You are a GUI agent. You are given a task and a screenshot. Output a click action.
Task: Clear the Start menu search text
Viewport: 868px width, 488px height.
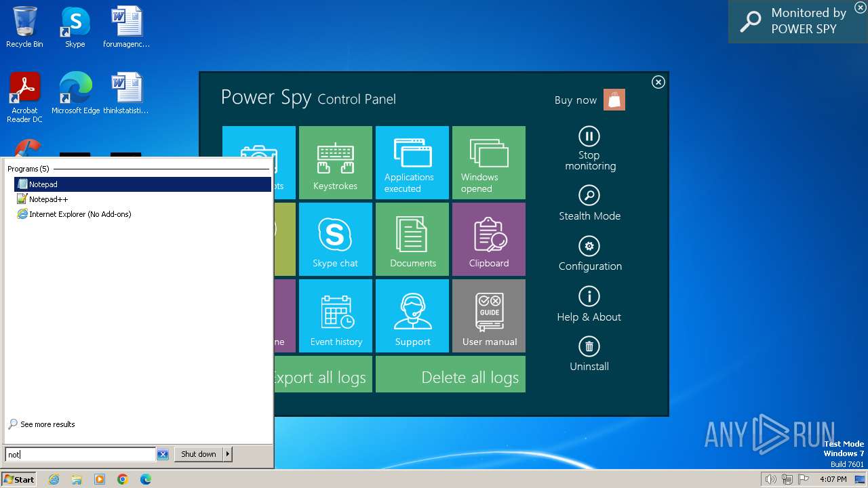[163, 454]
